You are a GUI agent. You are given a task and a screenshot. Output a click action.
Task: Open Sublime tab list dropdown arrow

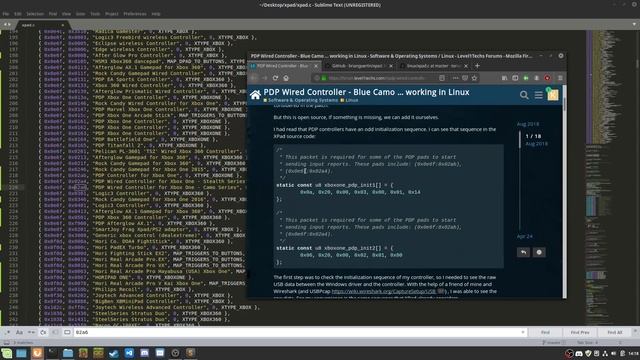(x=634, y=24)
